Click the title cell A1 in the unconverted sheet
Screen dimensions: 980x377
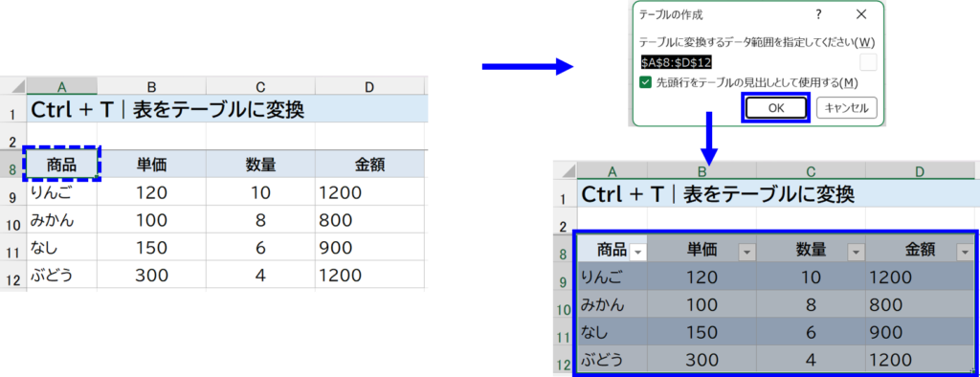228,110
